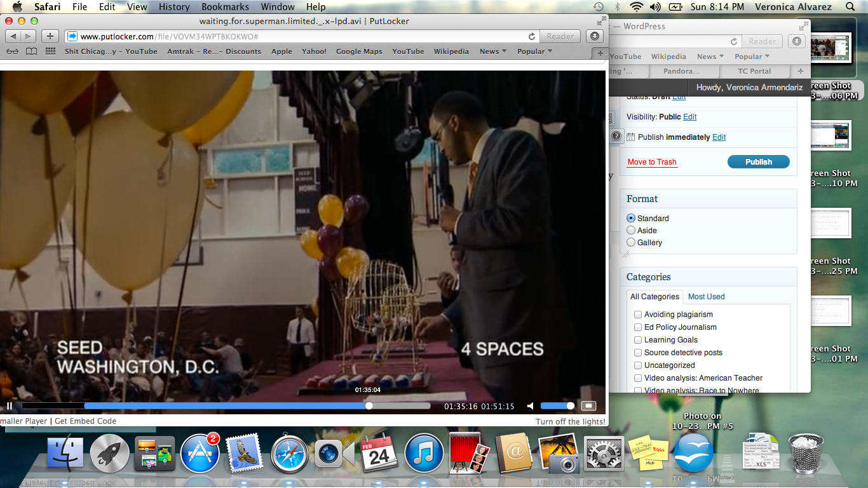Expand Popular bookmarks dropdown in PutLocker window

(x=535, y=51)
